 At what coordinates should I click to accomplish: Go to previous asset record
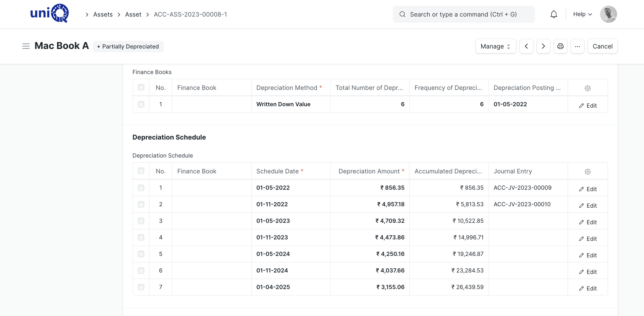(526, 46)
